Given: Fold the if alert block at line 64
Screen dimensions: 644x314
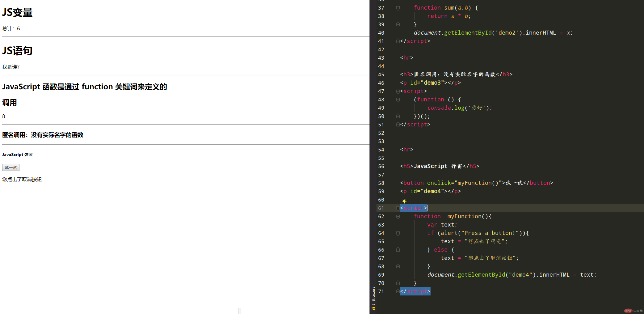Looking at the screenshot, I should (x=398, y=233).
